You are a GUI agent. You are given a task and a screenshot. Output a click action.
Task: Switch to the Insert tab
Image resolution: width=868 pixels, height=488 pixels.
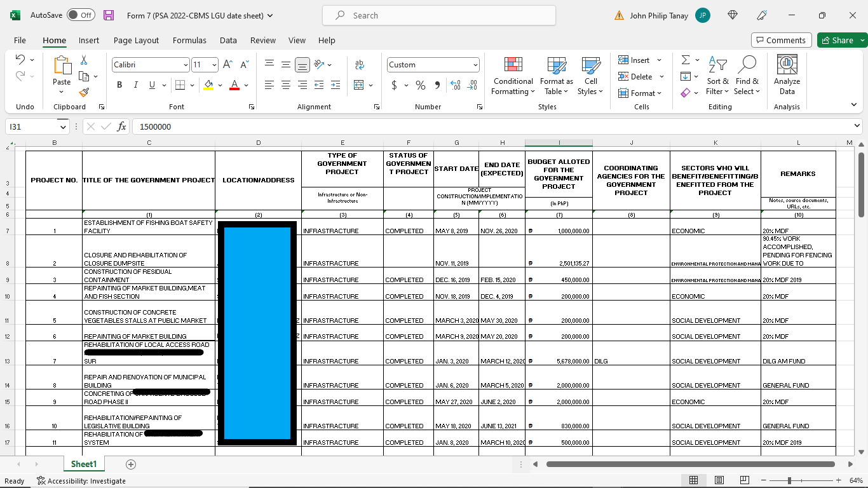(x=89, y=40)
